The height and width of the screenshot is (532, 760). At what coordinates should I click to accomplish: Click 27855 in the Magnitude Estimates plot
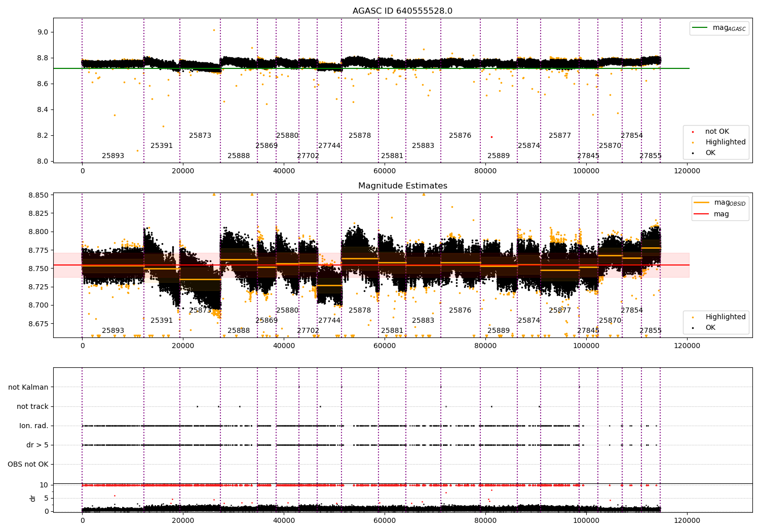(651, 331)
